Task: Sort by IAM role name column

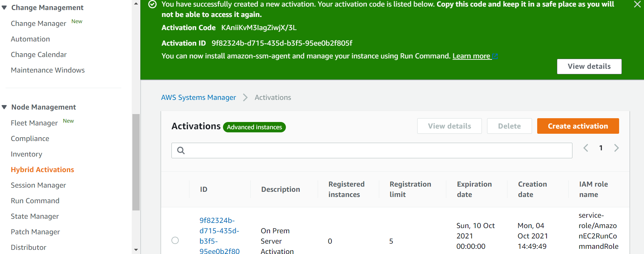Action: click(593, 189)
